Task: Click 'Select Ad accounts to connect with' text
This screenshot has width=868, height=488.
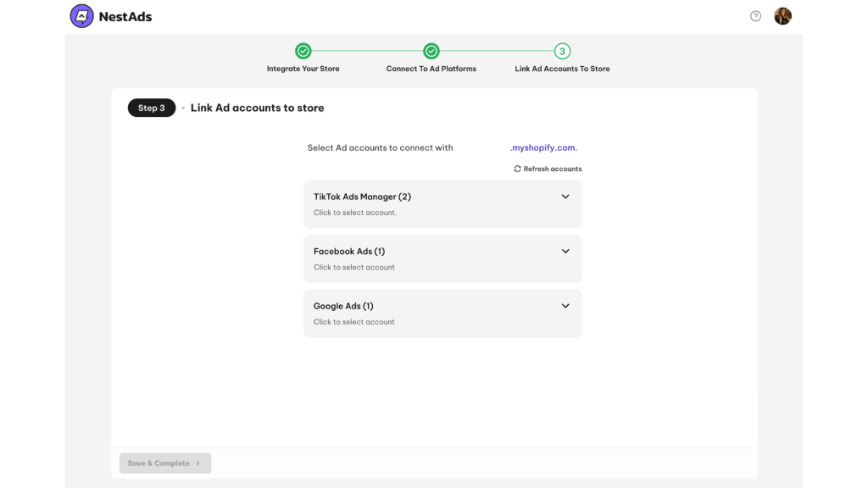Action: coord(381,147)
